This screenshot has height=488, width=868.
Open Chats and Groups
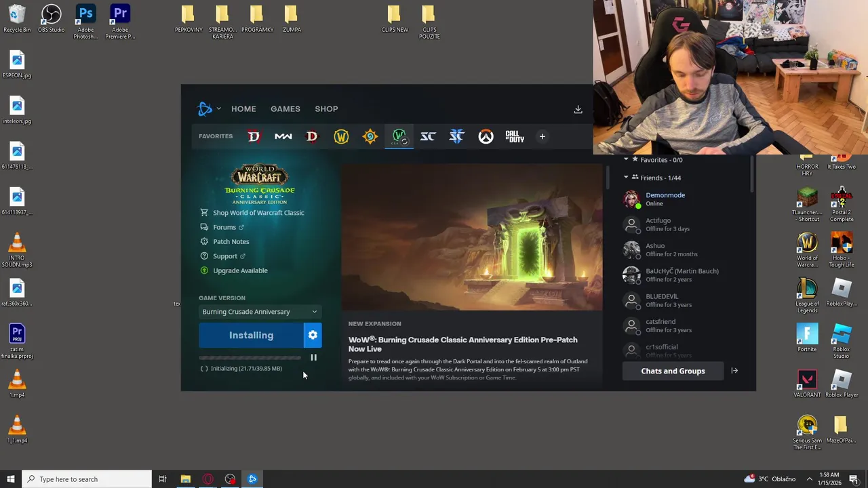tap(673, 371)
